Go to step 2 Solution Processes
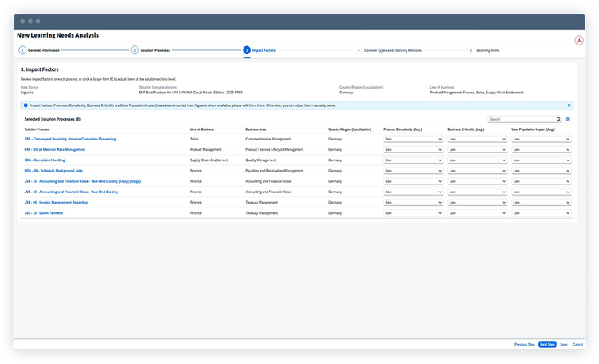Screen dimensions: 599x364 click(150, 50)
